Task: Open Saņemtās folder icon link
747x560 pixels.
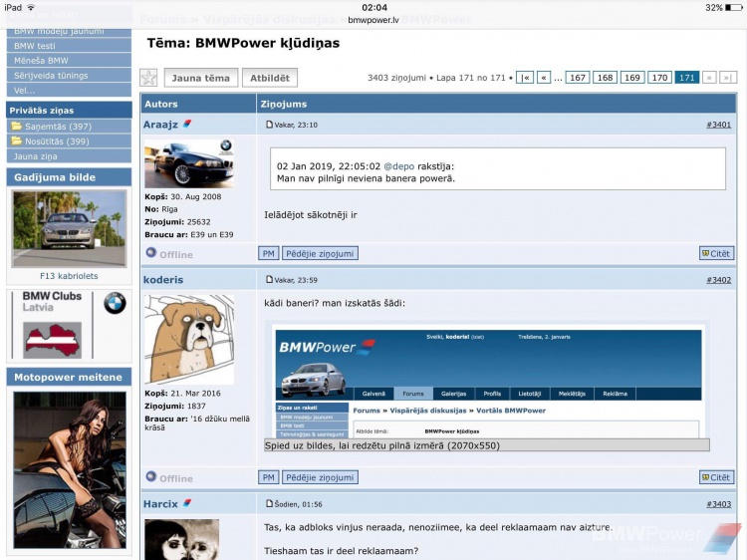Action: click(17, 127)
